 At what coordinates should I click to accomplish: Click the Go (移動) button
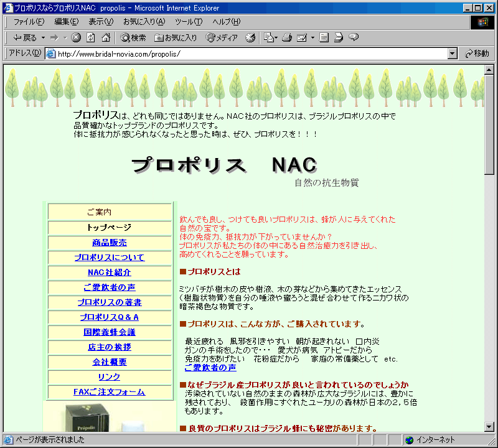pos(477,54)
